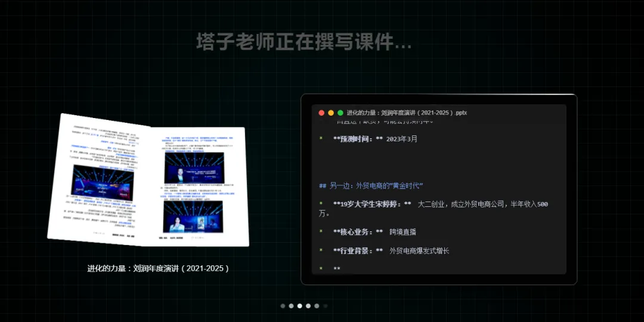Select the line 行业背景：外贸电商爆发式增长
Image resolution: width=644 pixels, height=322 pixels.
coord(384,251)
